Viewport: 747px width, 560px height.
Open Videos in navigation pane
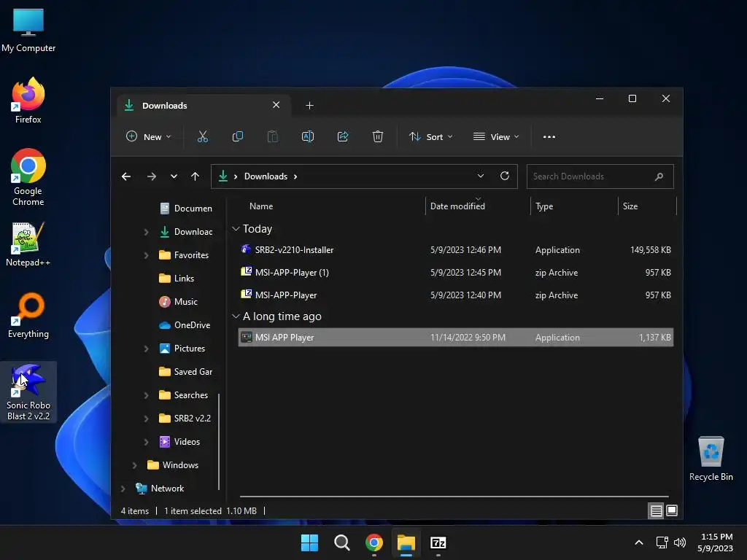coord(179,442)
